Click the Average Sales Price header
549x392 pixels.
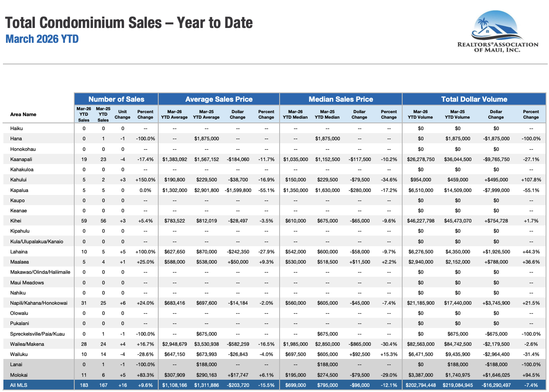point(219,99)
